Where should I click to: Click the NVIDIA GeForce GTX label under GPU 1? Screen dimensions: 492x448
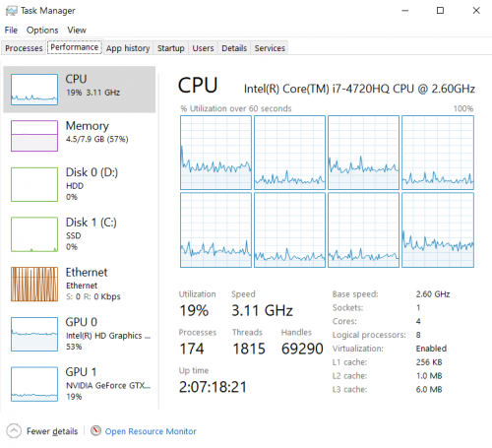108,386
